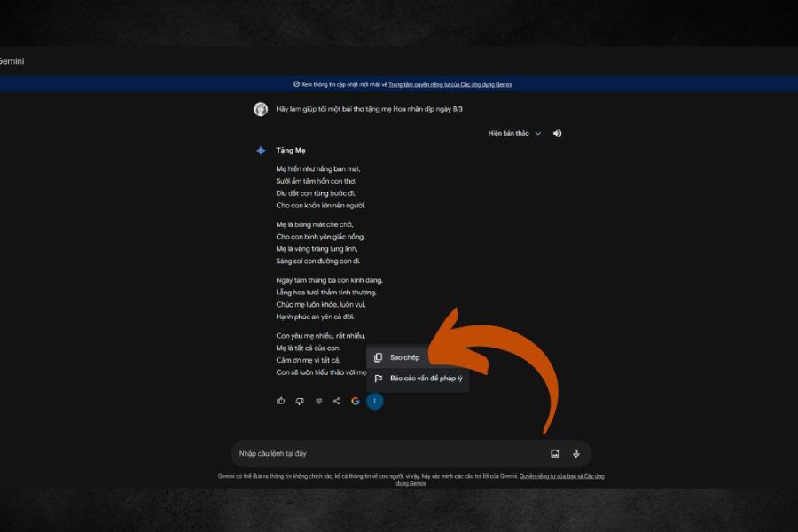Click the upload image icon
Screen dimensions: 798x532
(555, 453)
